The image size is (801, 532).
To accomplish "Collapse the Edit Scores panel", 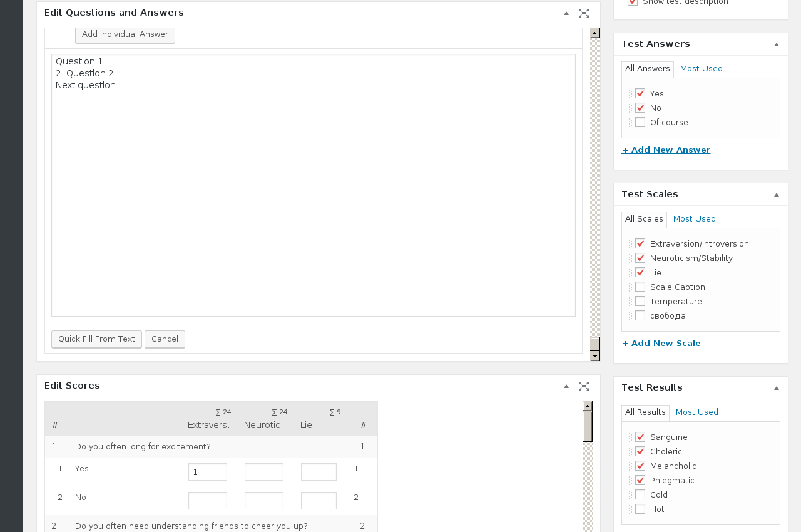I will coord(566,386).
